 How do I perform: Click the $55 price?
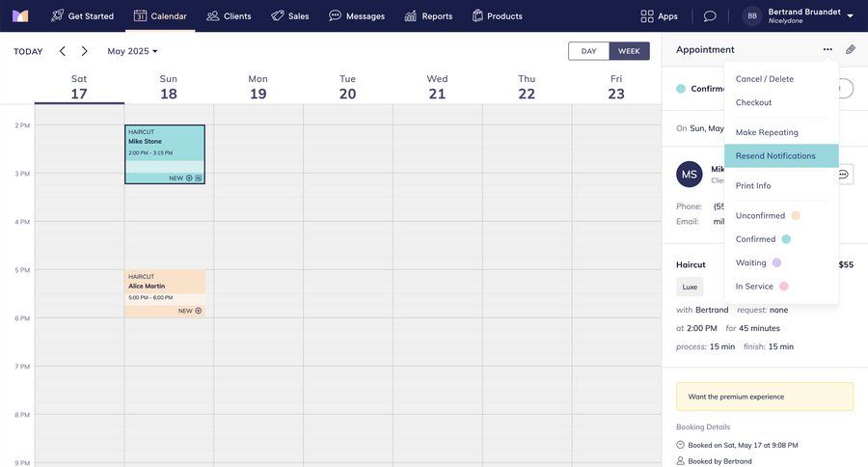846,264
